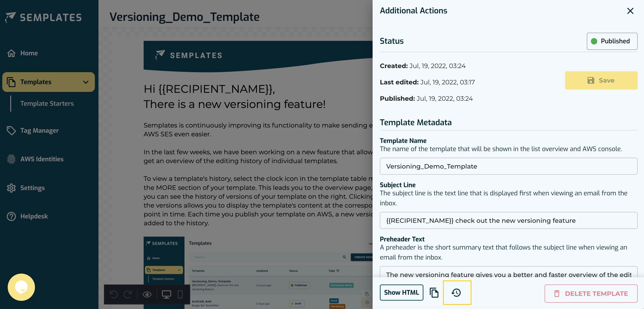Open the Tag Manager section

[x=39, y=130]
